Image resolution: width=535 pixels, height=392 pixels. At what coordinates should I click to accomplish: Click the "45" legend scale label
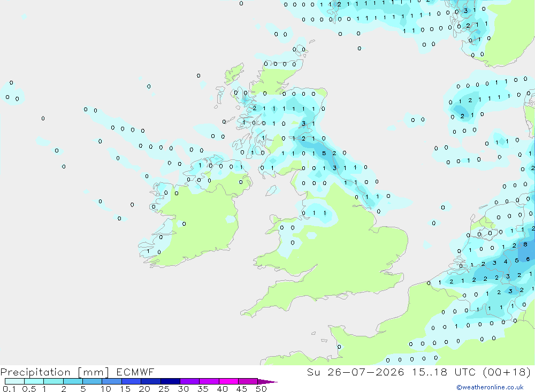[242, 389]
